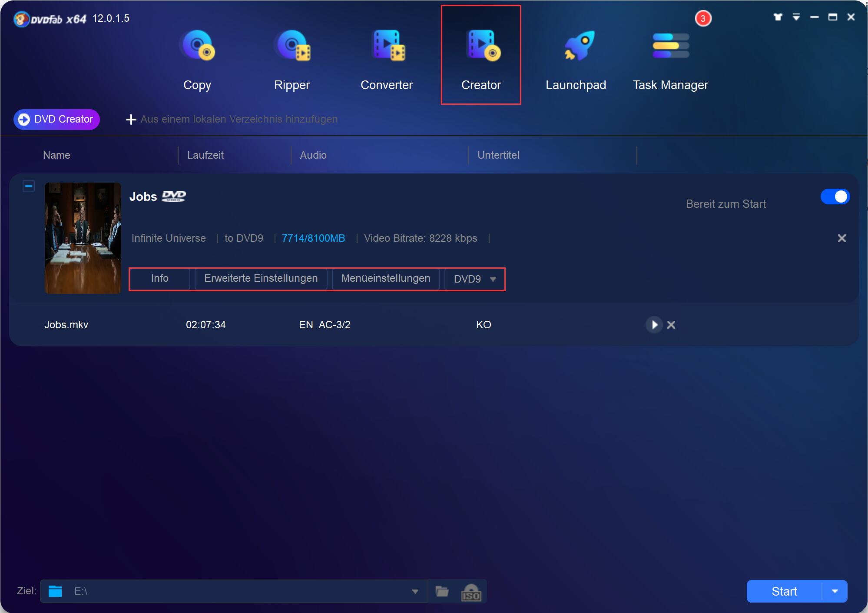The height and width of the screenshot is (613, 868).
Task: Click the Video Bitrate: 8228 kbps text
Action: click(421, 238)
